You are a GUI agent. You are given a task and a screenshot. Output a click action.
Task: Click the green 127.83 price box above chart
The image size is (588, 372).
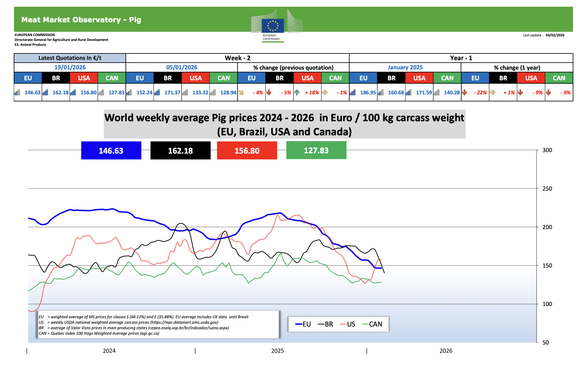click(316, 151)
